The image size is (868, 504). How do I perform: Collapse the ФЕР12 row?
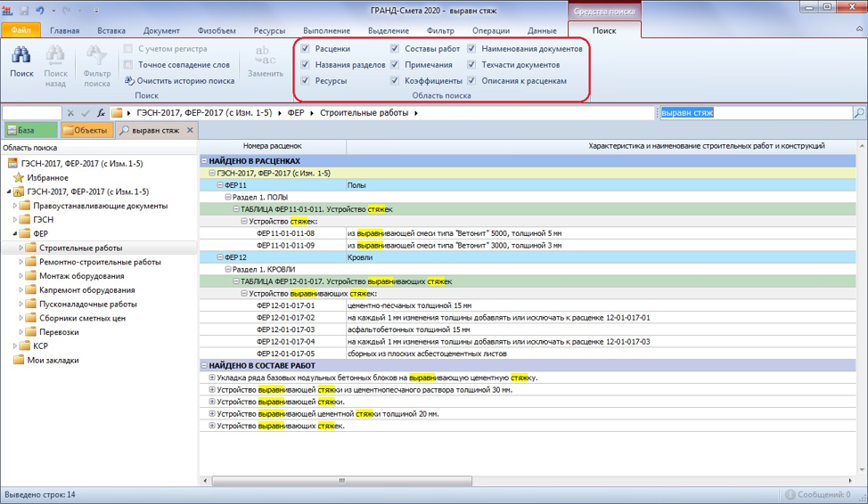click(x=220, y=257)
